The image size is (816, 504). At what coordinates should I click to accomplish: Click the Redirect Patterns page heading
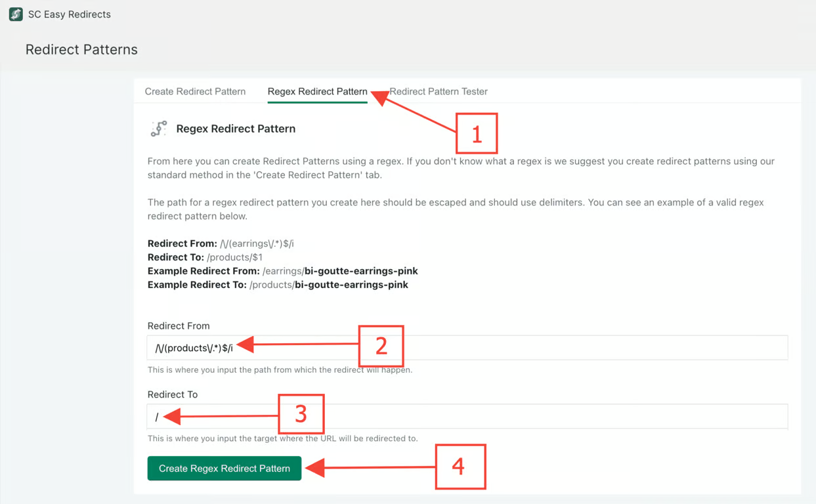(x=81, y=49)
